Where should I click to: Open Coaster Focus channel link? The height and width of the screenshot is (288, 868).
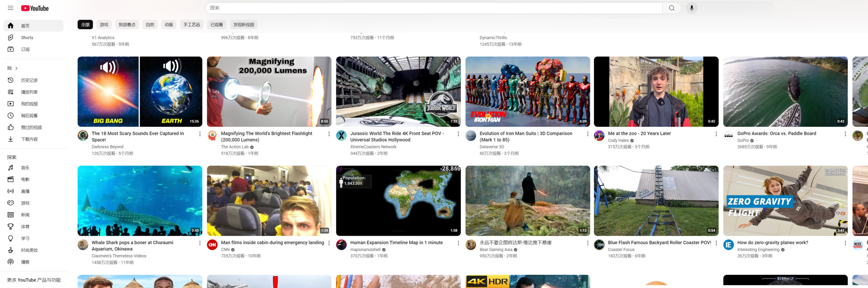[621, 250]
